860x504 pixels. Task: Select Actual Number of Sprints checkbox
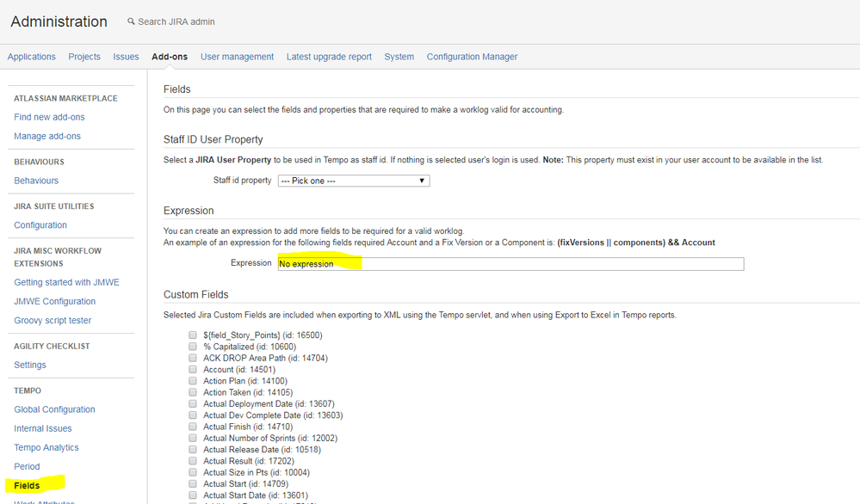point(193,439)
